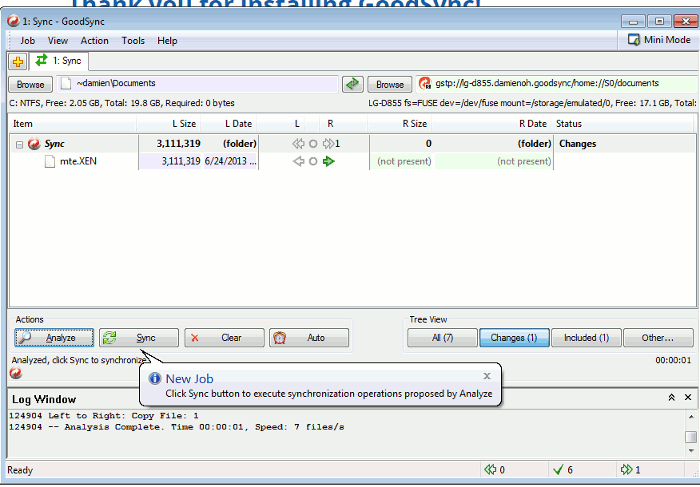
Task: Click the 'Left to Right: Copy File: 1' log line
Action: tap(104, 416)
